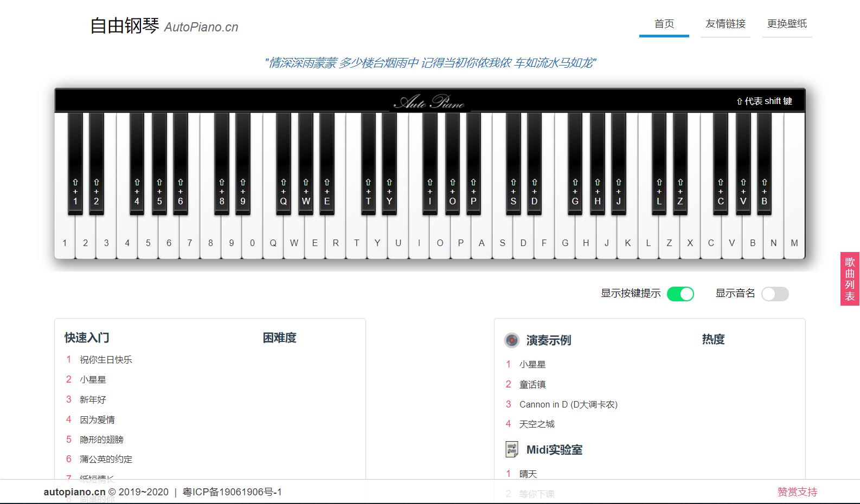860x504 pixels.
Task: Play the white key labeled X
Action: click(x=690, y=238)
